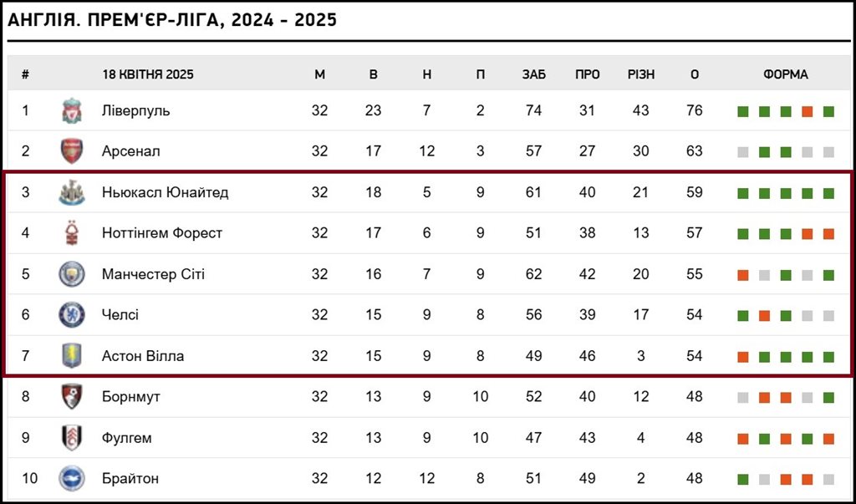Click the РІЗН goal difference header
The height and width of the screenshot is (504, 856).
pyautogui.click(x=641, y=75)
